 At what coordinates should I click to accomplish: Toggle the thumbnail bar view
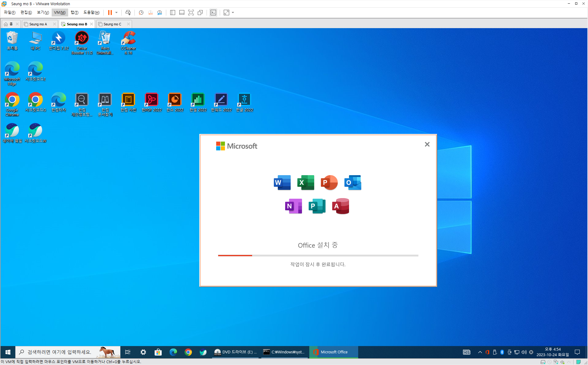tap(182, 13)
